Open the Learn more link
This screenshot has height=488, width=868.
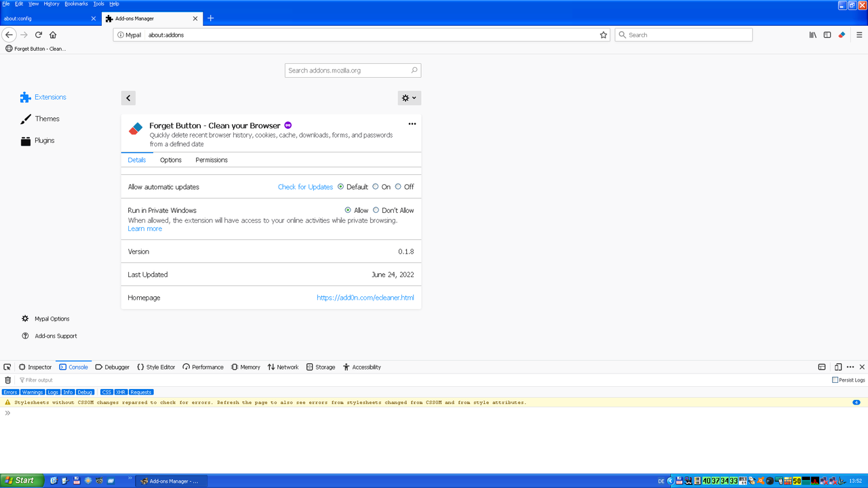(145, 228)
